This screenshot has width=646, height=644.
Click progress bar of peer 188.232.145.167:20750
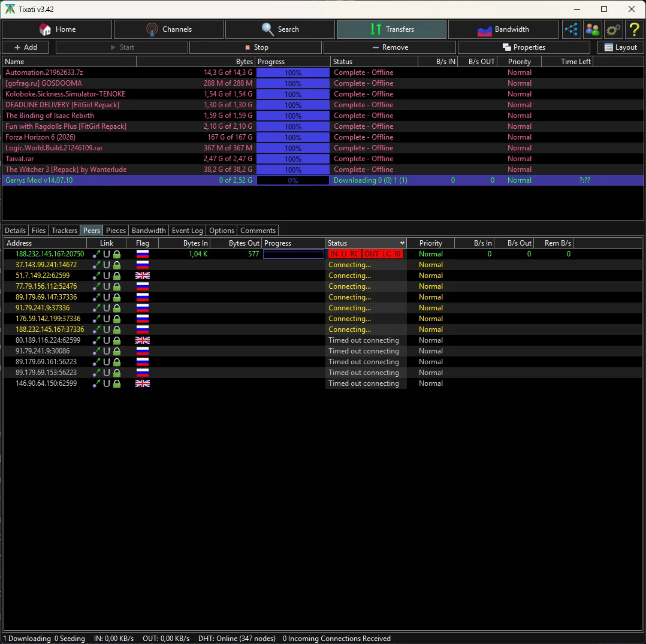294,254
